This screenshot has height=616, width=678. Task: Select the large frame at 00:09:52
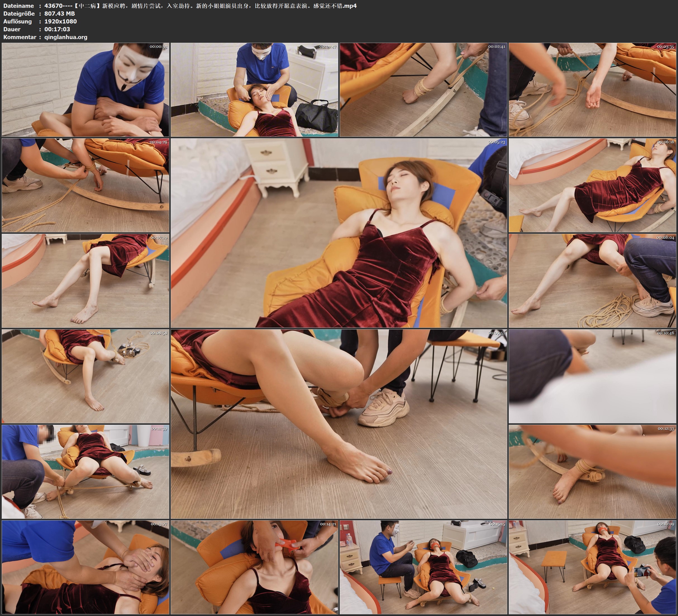pyautogui.click(x=339, y=424)
